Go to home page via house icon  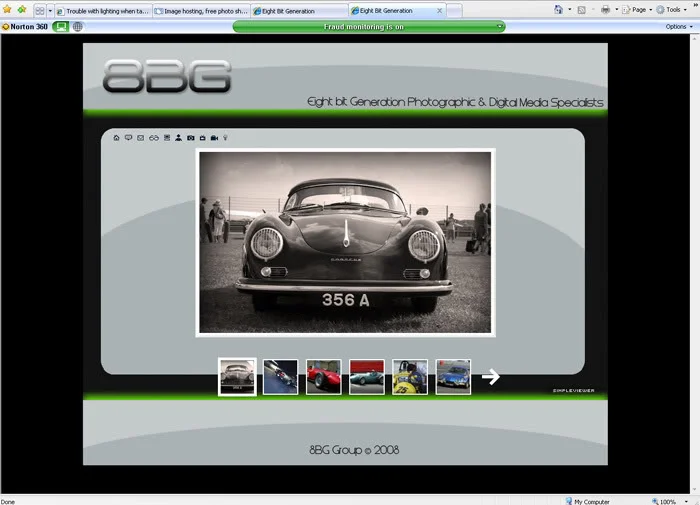pyautogui.click(x=116, y=138)
